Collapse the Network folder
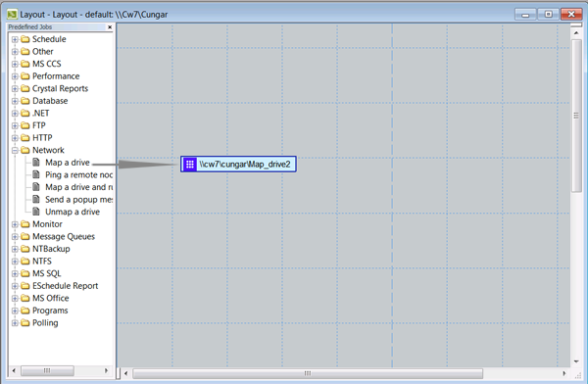 click(15, 151)
